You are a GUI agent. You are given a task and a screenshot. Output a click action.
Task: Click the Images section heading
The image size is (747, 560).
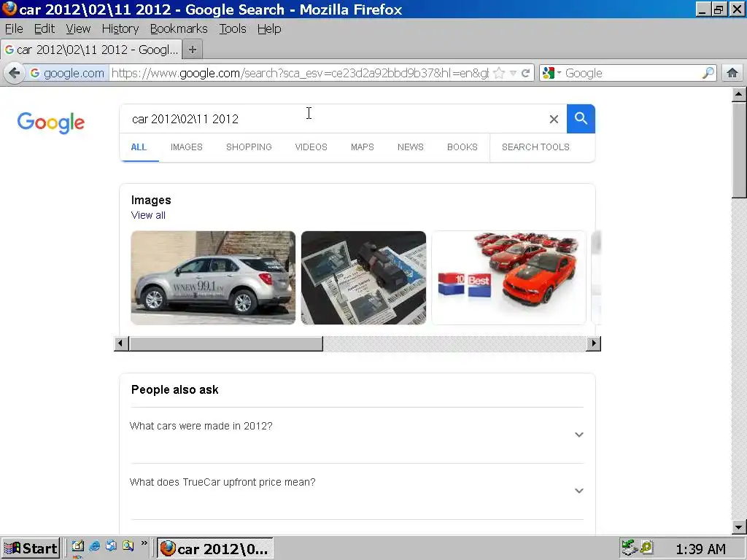point(151,200)
